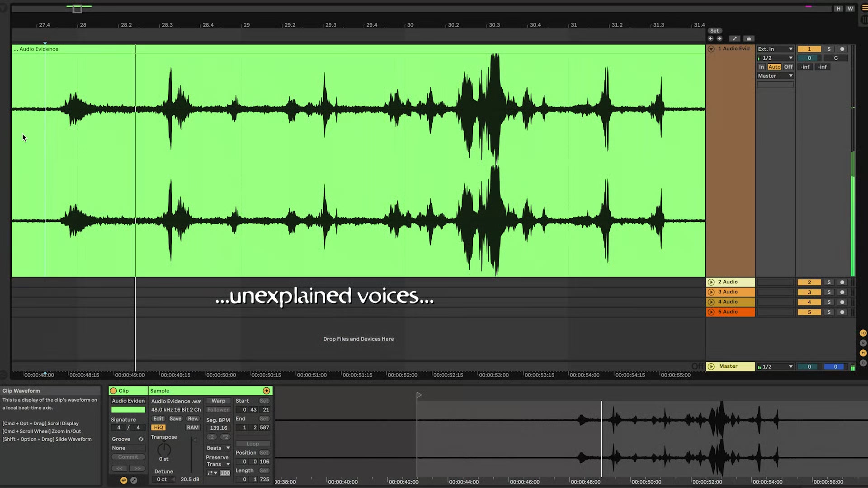Open the Beats warp mode dropdown
This screenshot has height=488, width=868.
click(218, 448)
